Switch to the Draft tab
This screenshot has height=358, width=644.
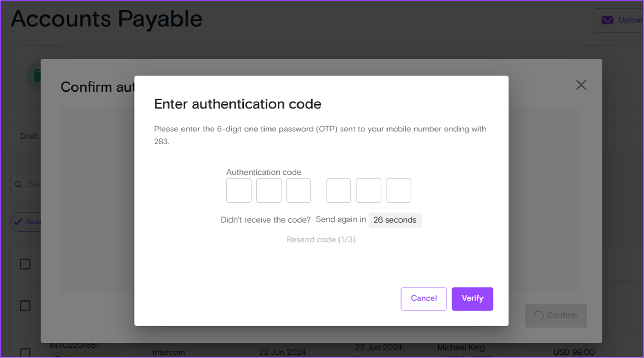(29, 136)
